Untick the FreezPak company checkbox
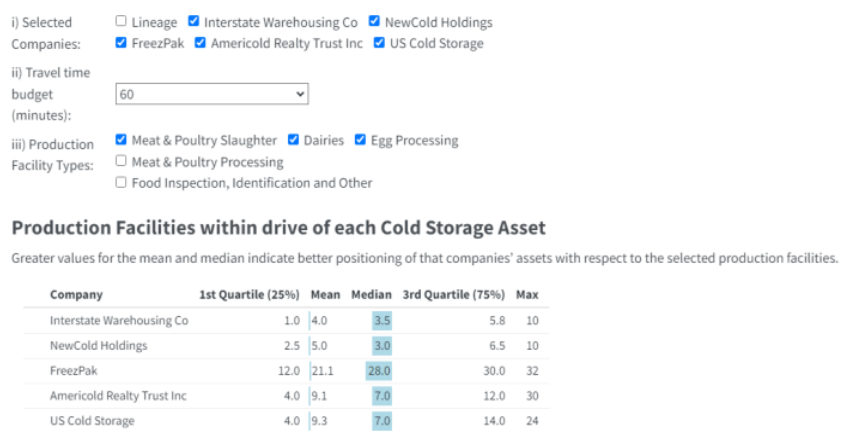This screenshot has height=443, width=857. (121, 43)
